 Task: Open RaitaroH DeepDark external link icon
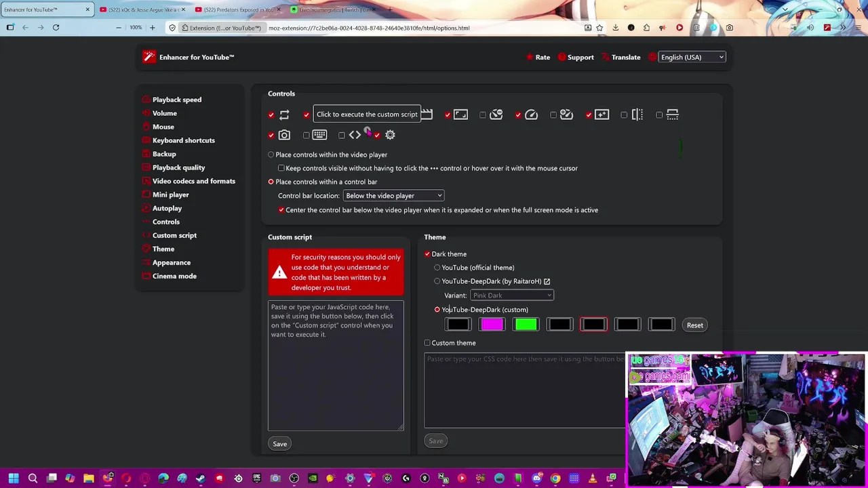[547, 281]
